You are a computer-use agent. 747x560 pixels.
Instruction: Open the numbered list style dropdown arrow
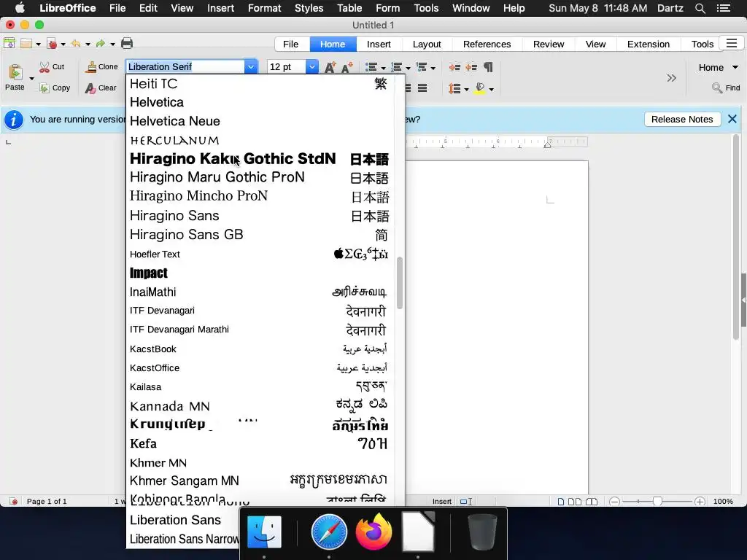(409, 68)
